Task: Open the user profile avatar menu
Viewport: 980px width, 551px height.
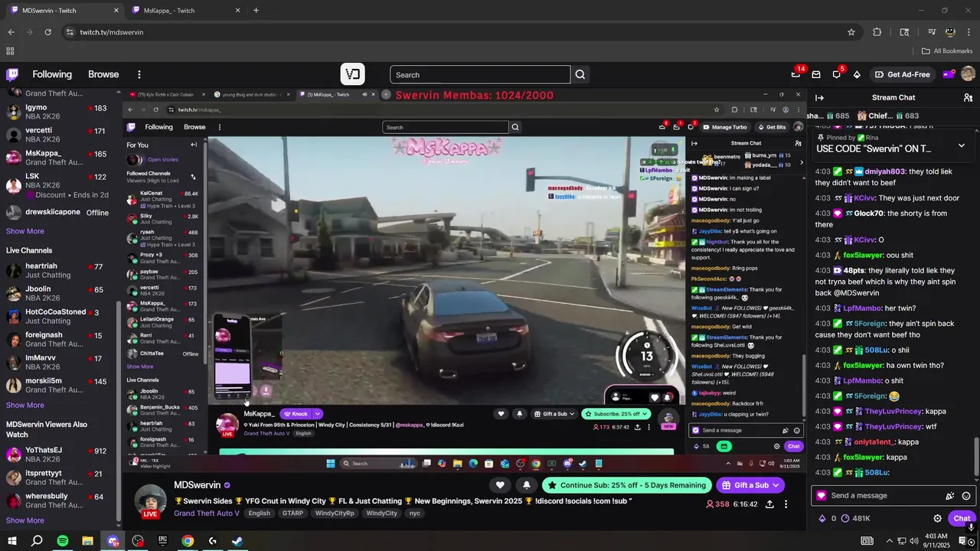Action: pyautogui.click(x=968, y=74)
